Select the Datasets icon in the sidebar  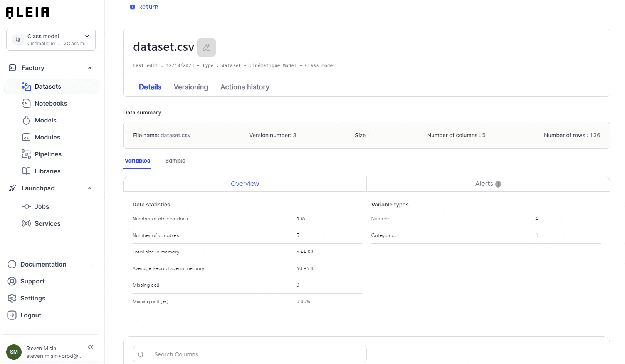(26, 86)
